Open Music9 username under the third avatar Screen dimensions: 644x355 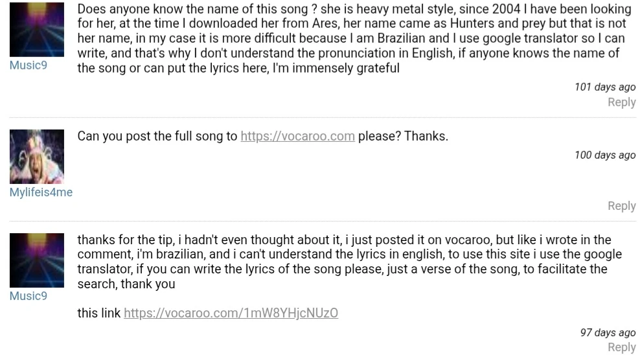[28, 295]
